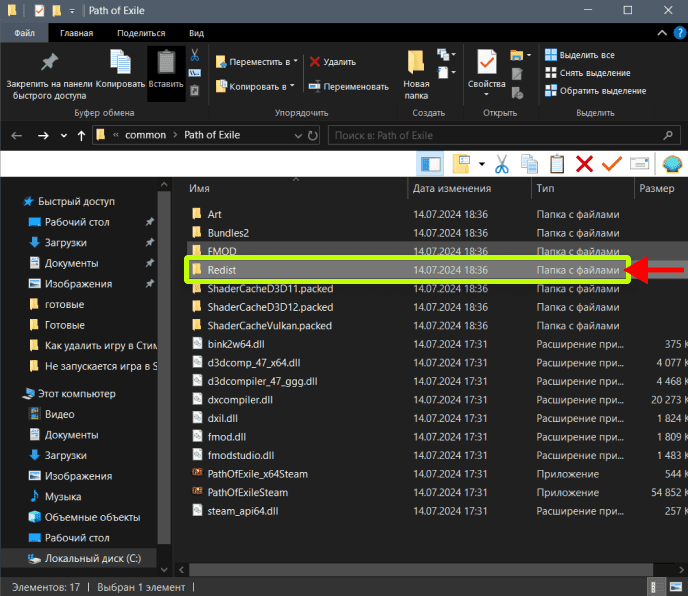Click history icon in Открыть group
Screen dimensions: 688x596
(517, 93)
